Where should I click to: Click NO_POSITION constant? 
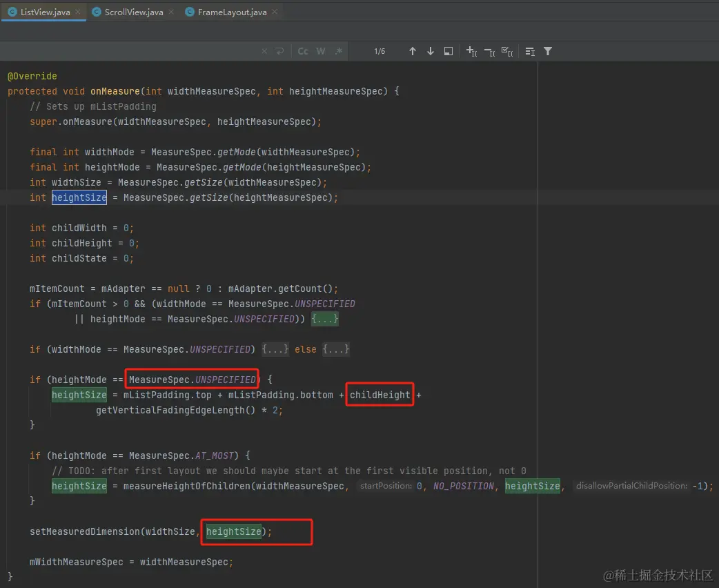tap(464, 486)
